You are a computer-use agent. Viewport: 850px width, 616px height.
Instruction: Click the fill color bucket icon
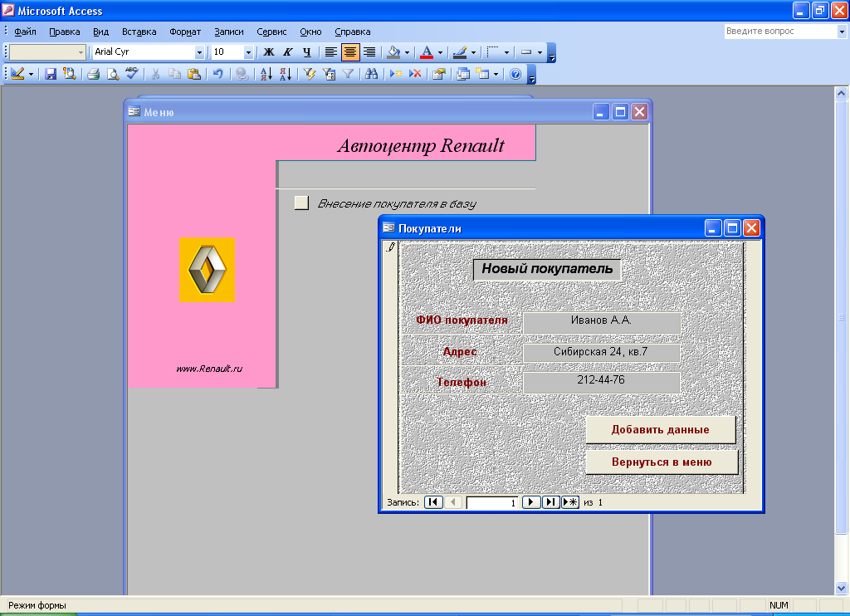393,52
